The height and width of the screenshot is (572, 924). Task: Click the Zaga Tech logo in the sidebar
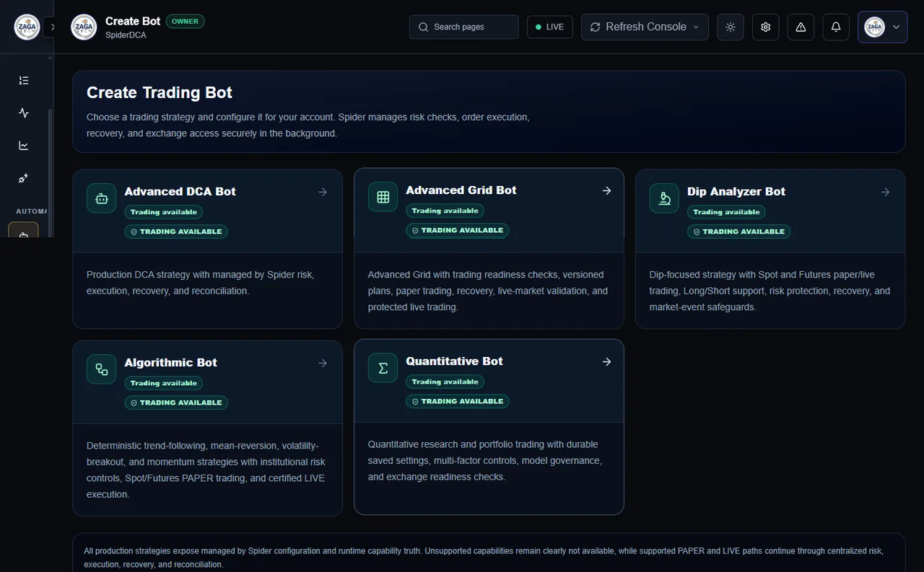pyautogui.click(x=27, y=27)
